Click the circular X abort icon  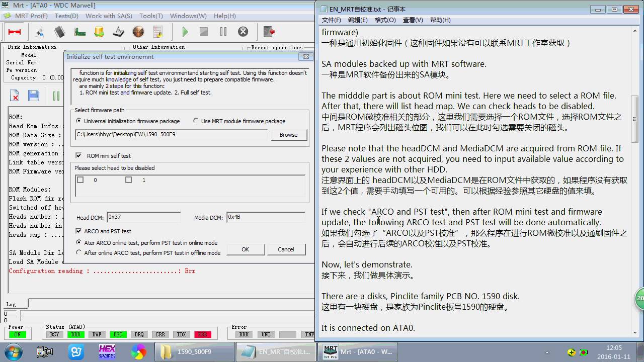[x=243, y=32]
